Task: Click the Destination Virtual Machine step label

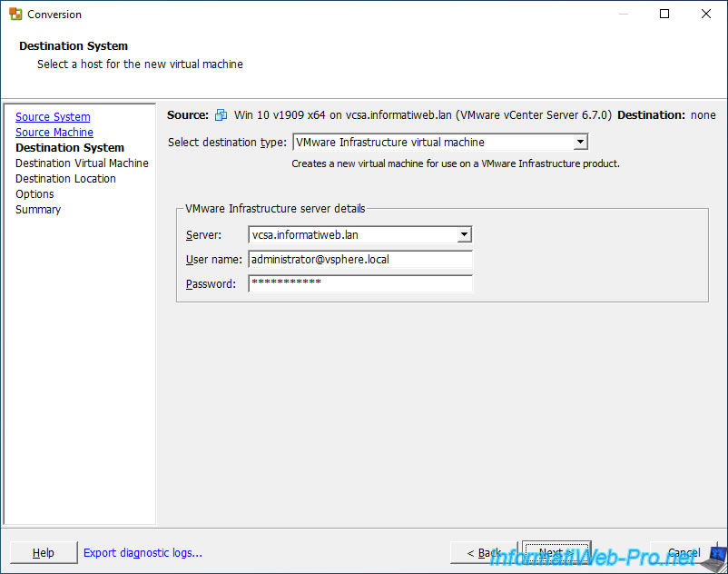Action: 83,163
